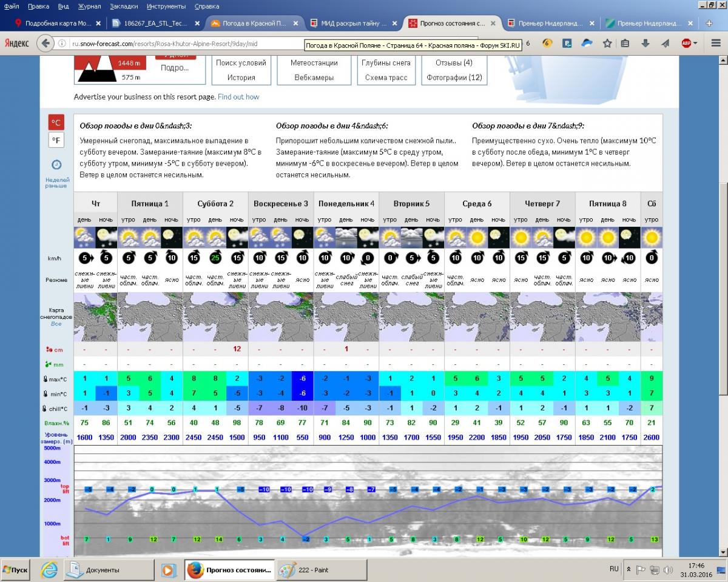Image resolution: width=728 pixels, height=582 pixels.
Task: Click the blue P toolbar extension icon
Action: point(567,43)
